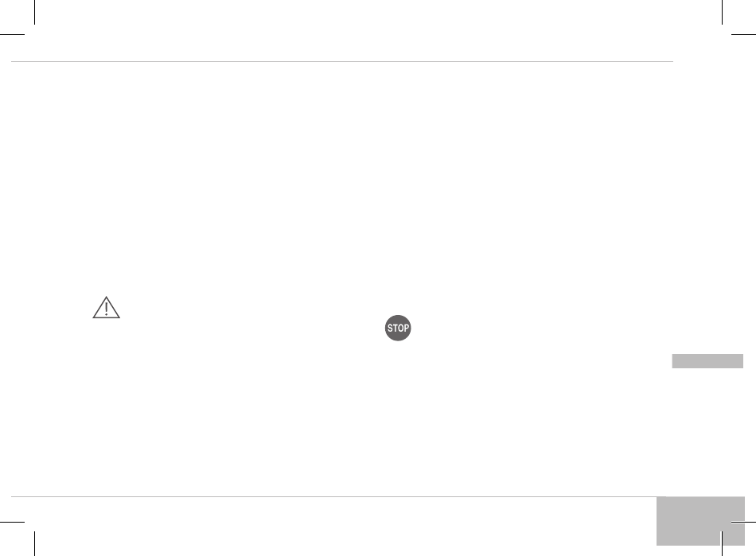Click the top-right horizontal crop mark

pyautogui.click(x=743, y=34)
